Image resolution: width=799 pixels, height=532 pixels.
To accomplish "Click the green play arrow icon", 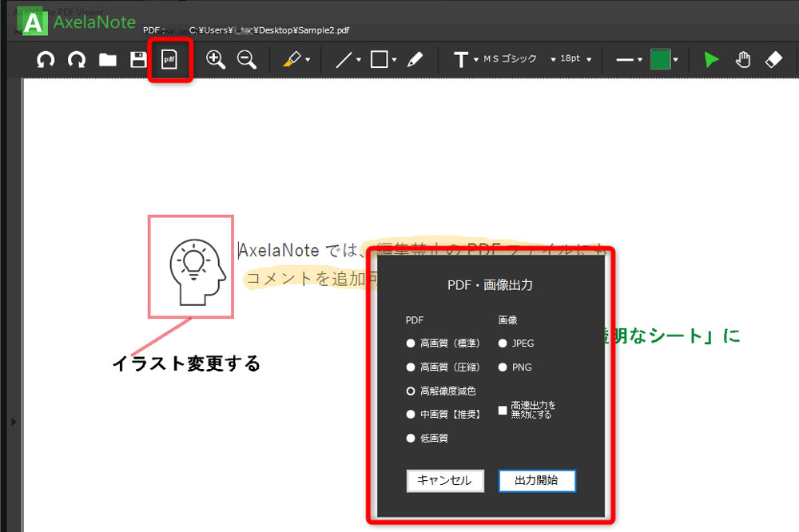I will (711, 59).
